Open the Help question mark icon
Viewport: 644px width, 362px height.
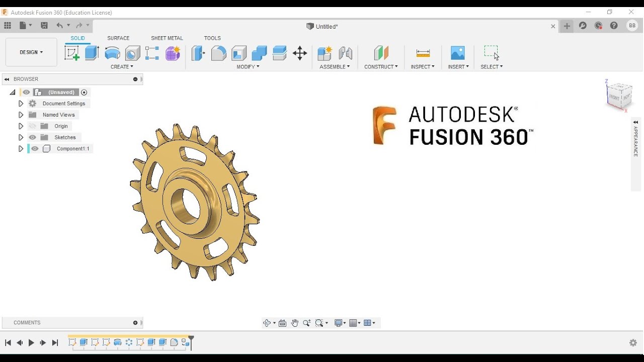614,26
